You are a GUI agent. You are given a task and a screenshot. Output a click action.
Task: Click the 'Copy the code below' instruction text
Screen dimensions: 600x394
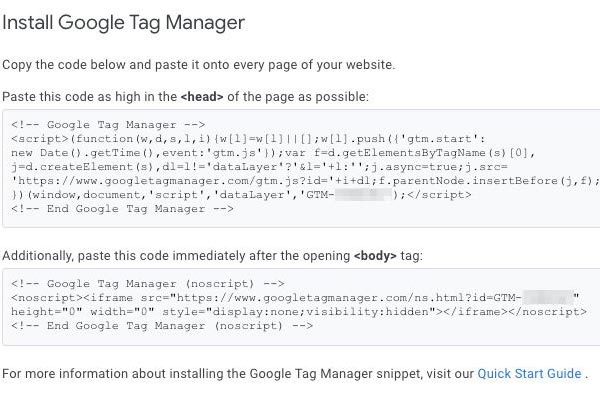point(199,65)
